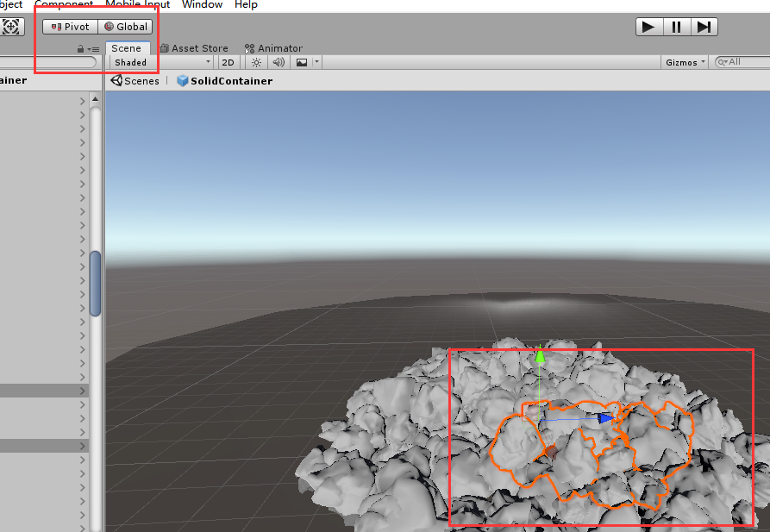Select the transform tool icon top-left
Viewport: 770px width, 532px height.
13,27
